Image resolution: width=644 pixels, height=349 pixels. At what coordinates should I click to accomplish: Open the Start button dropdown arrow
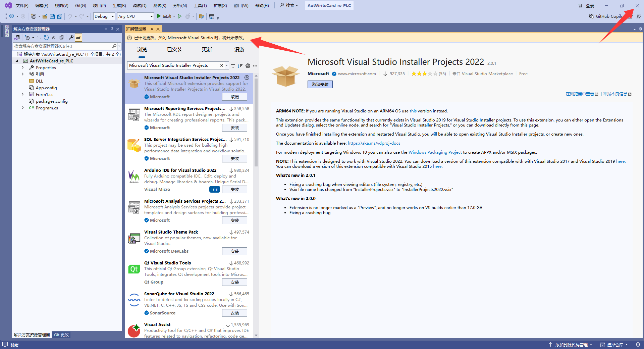click(174, 16)
